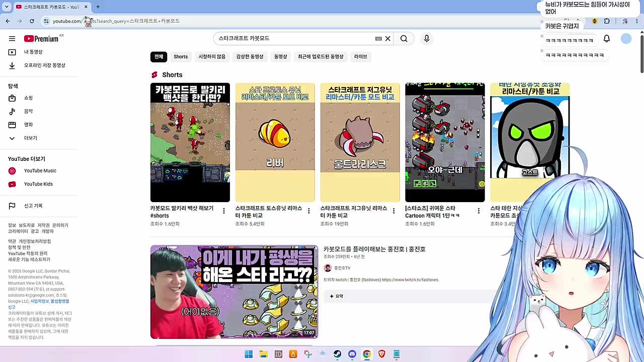Click the YouTube search input field
This screenshot has height=362, width=644.
(297, 39)
